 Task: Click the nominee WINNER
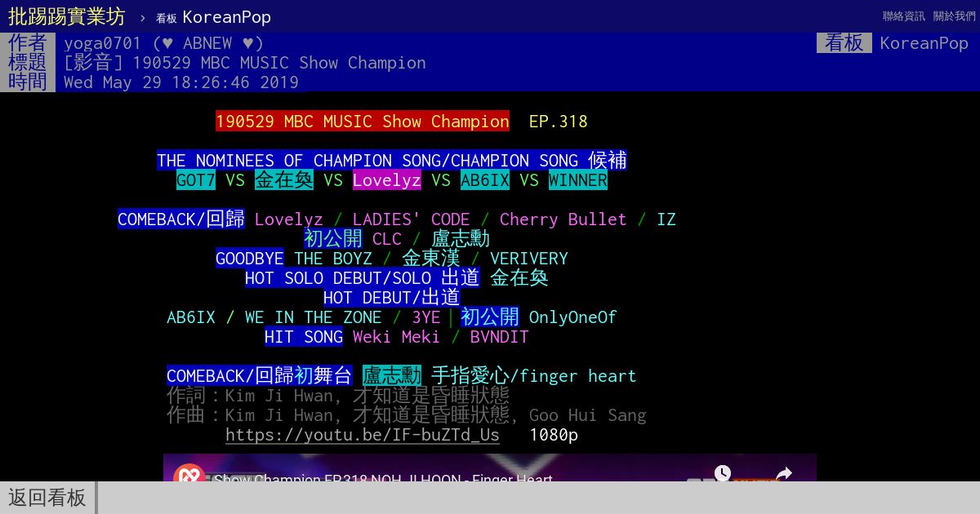pos(578,180)
